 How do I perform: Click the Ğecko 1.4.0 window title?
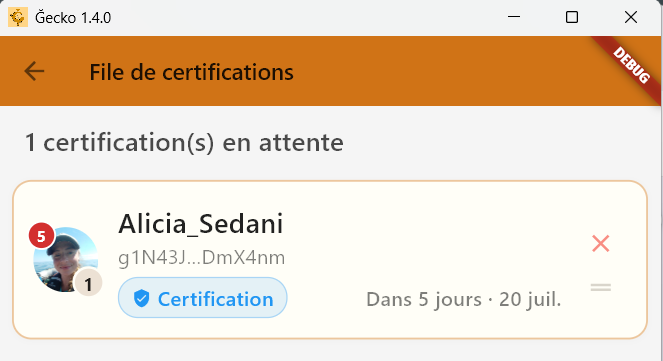tap(73, 18)
